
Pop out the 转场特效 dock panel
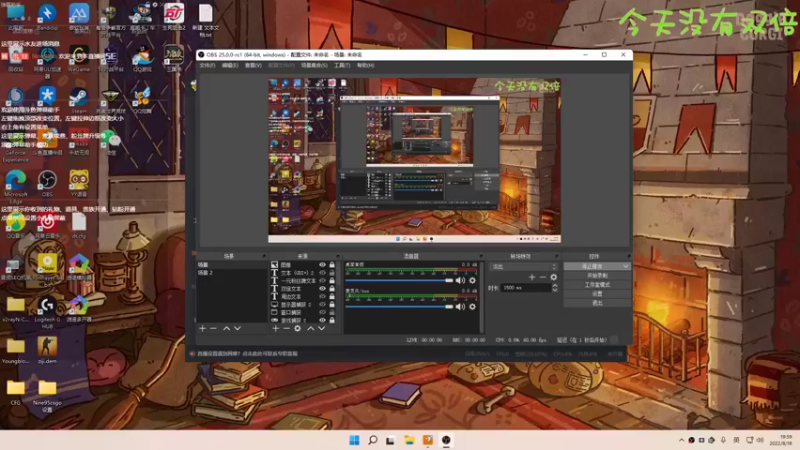pyautogui.click(x=557, y=256)
